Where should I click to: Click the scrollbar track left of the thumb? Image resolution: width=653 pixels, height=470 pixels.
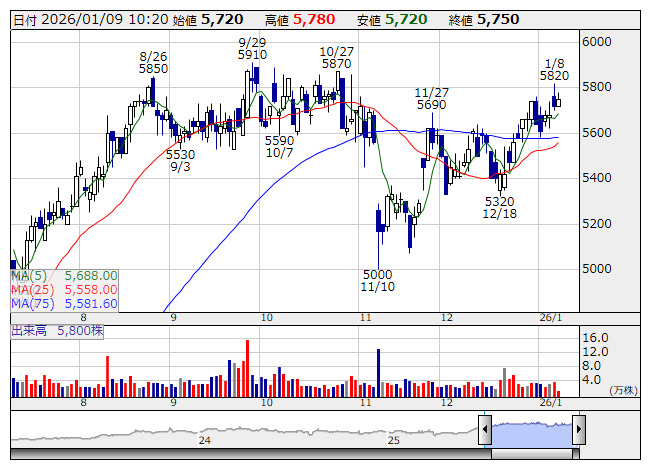point(251,454)
